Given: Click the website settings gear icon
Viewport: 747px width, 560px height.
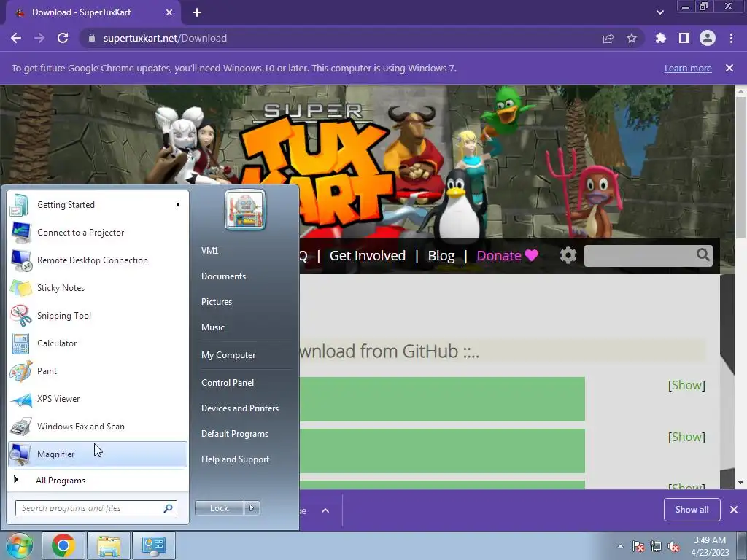Looking at the screenshot, I should 568,255.
